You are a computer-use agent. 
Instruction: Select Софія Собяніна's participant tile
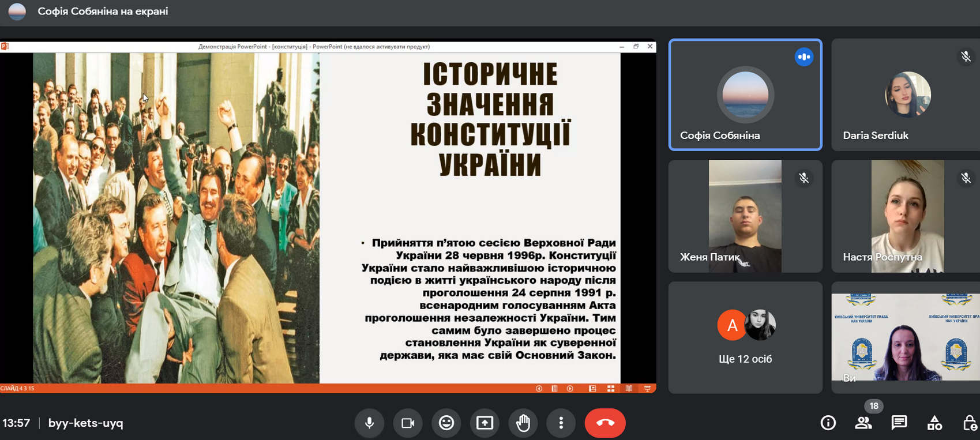(745, 95)
